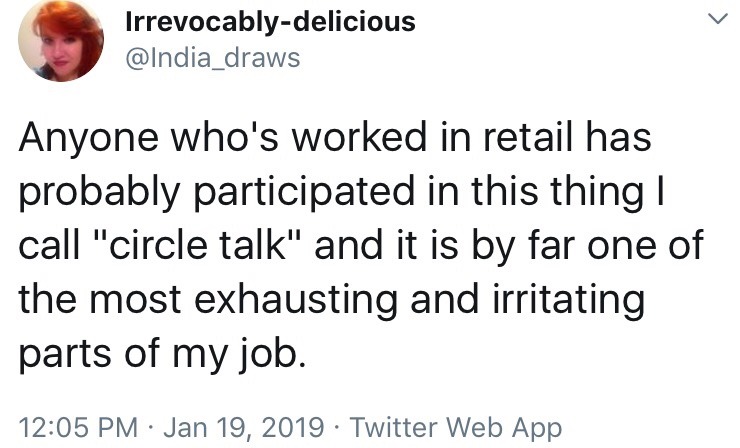Click the words "the most" in the tweet

coord(100,298)
